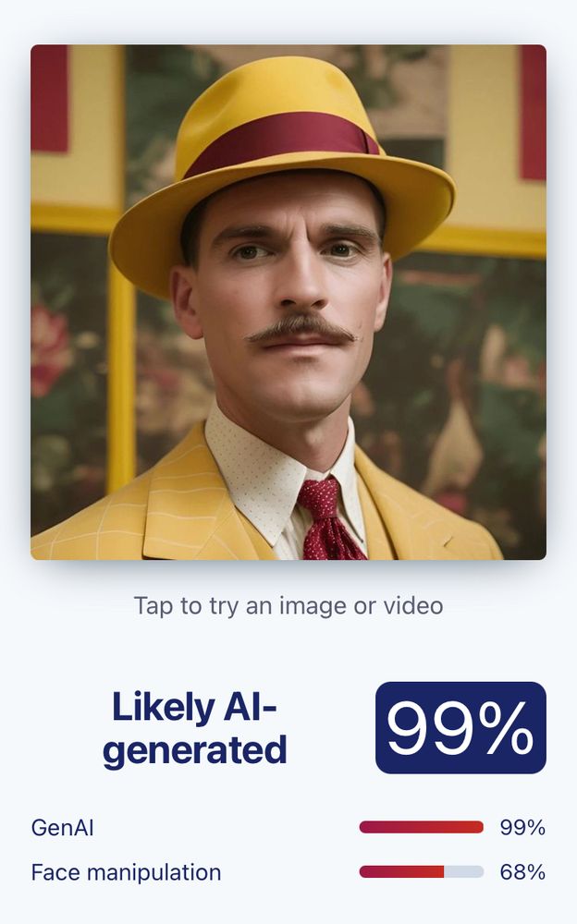Click the red panel in image's upper-left corner
Screen dimensions: 577x924
[50, 98]
